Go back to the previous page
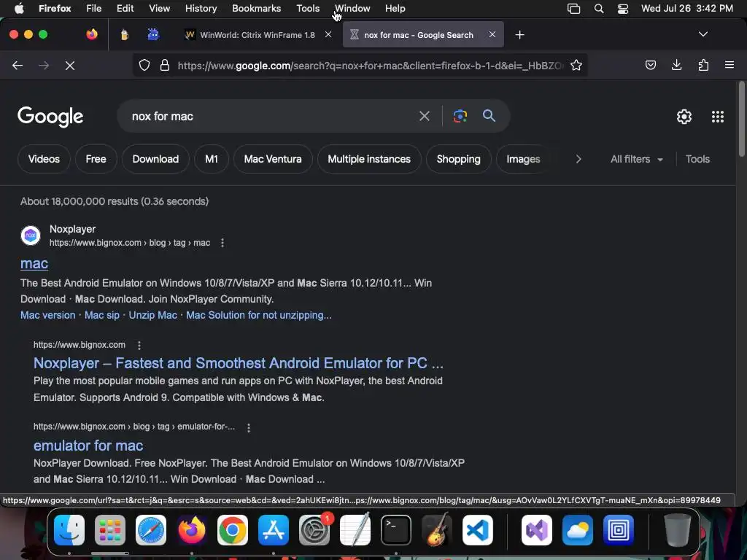 pyautogui.click(x=18, y=65)
